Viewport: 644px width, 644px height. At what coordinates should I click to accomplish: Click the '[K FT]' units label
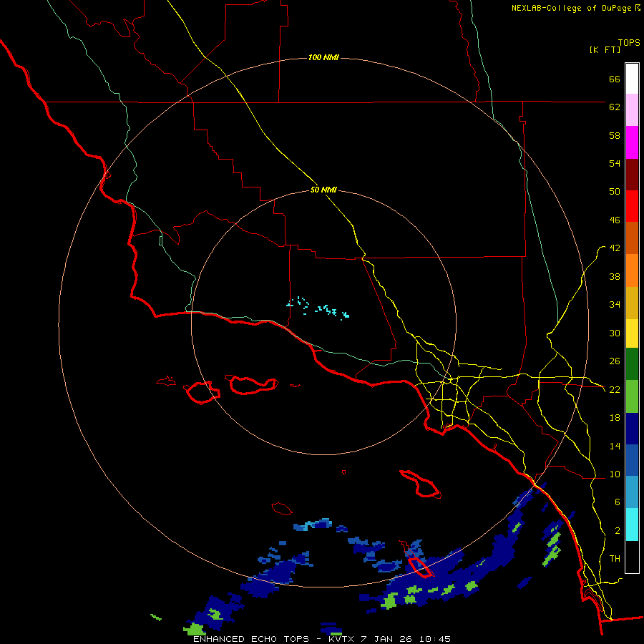(605, 49)
